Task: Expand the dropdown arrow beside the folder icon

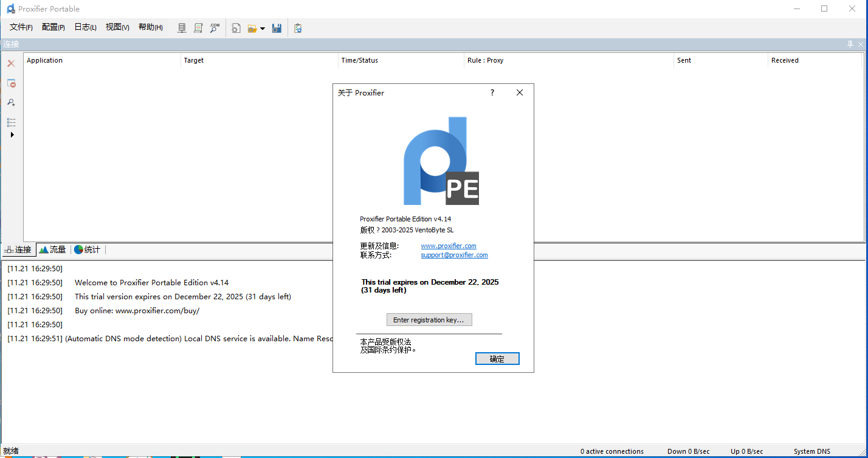Action: pos(263,29)
